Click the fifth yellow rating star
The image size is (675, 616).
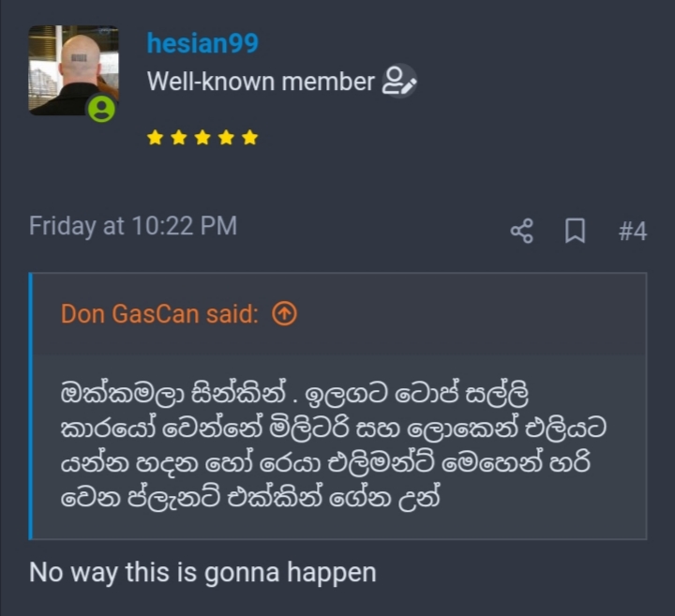tap(249, 138)
